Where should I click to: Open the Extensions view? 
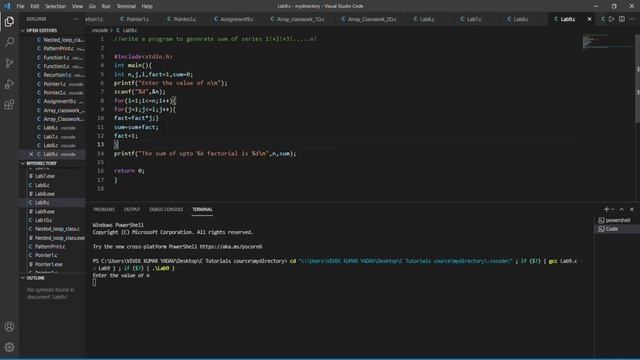[x=9, y=105]
